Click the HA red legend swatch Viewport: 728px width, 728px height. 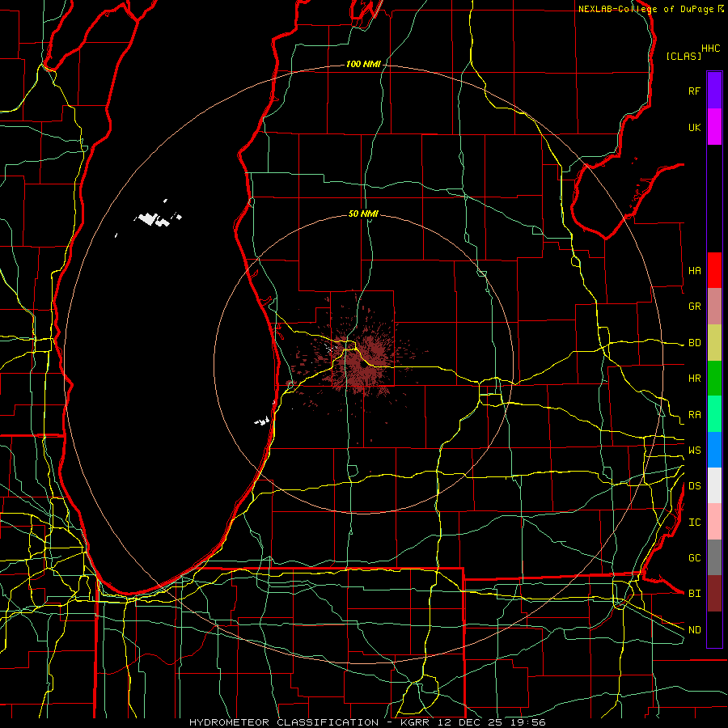[714, 270]
